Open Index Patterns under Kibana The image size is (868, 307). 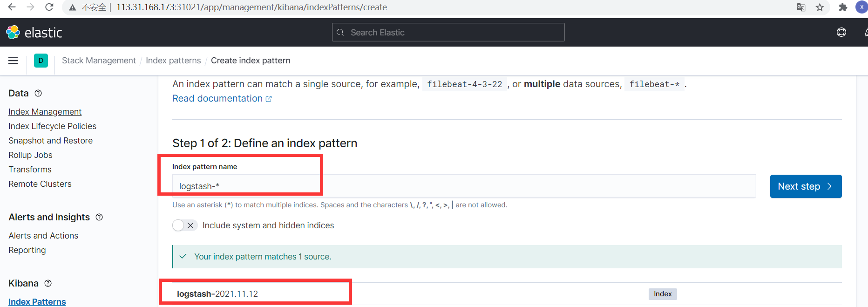37,301
